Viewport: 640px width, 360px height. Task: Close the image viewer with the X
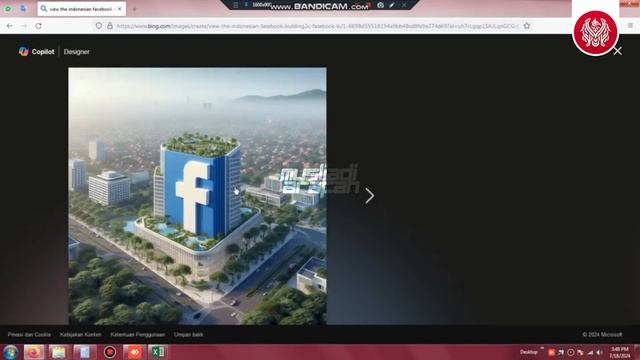pyautogui.click(x=617, y=51)
